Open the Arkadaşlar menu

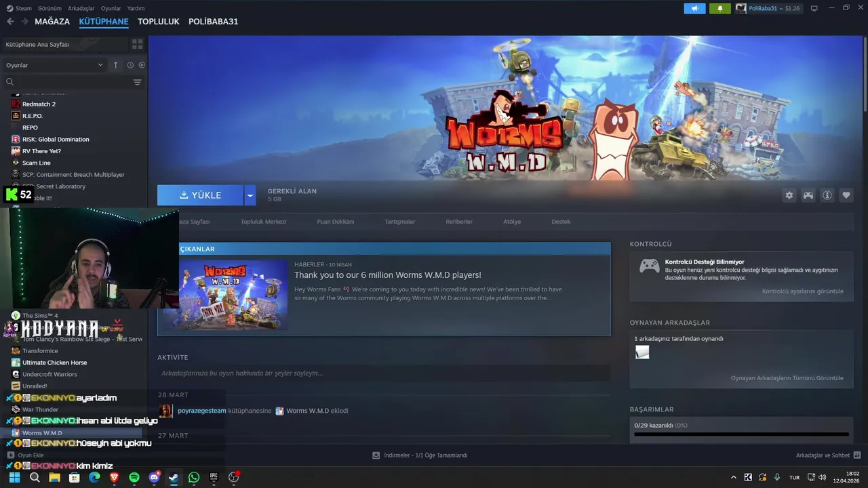point(81,8)
